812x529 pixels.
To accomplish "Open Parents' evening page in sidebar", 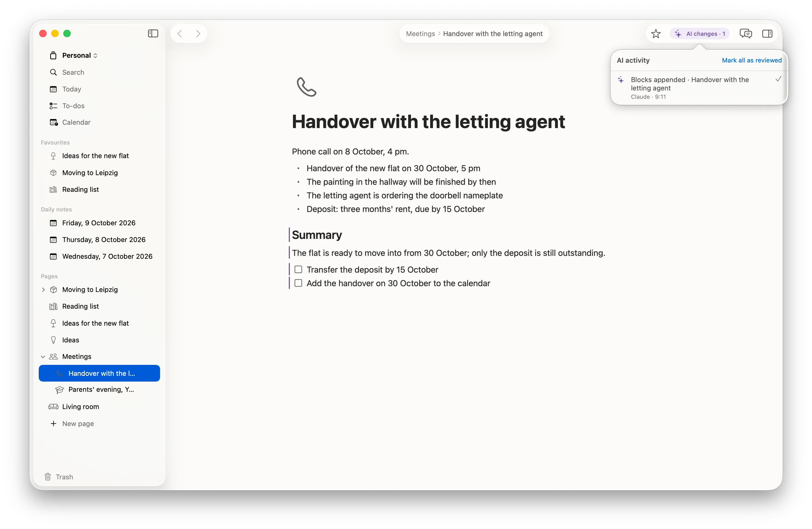I will point(99,390).
